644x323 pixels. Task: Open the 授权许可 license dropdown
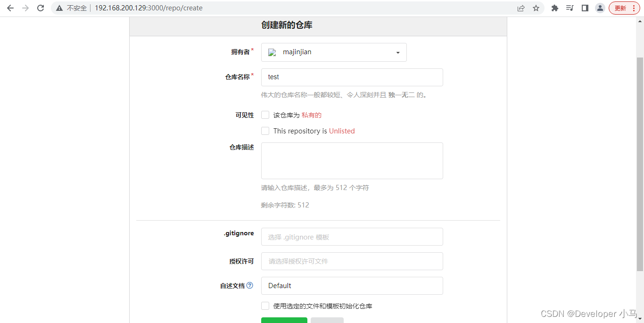[x=352, y=261]
